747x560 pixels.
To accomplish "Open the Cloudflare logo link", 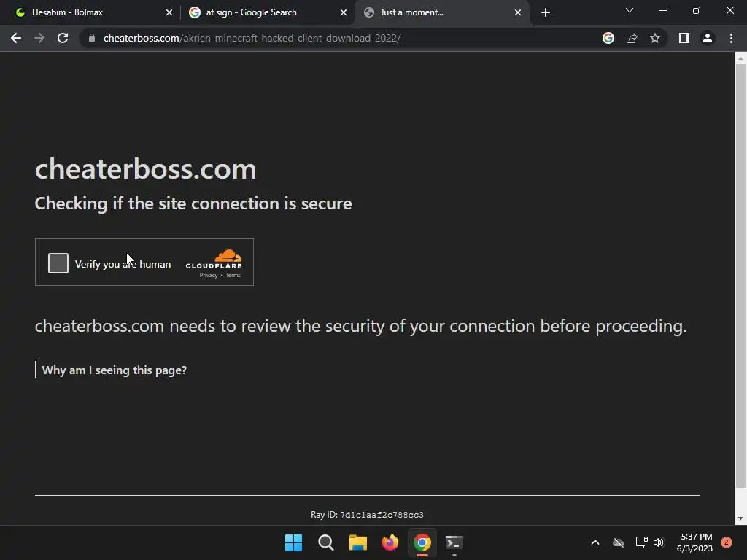I will (214, 259).
